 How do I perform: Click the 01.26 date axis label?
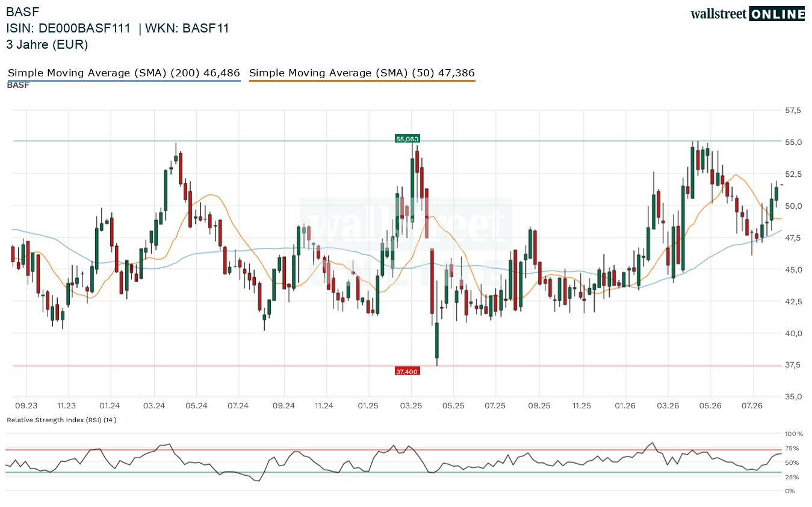click(625, 406)
